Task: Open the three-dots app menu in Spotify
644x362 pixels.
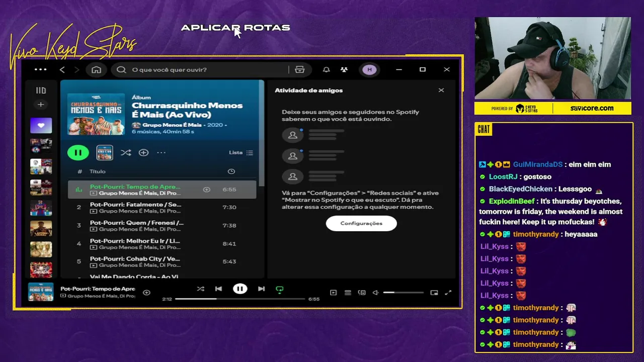Action: [41, 69]
